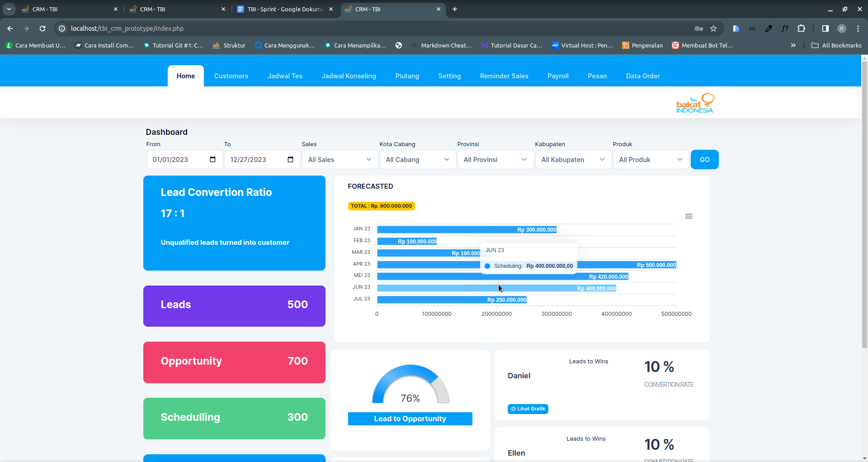
Task: Click the Lead to Opportunity button
Action: coord(410,419)
